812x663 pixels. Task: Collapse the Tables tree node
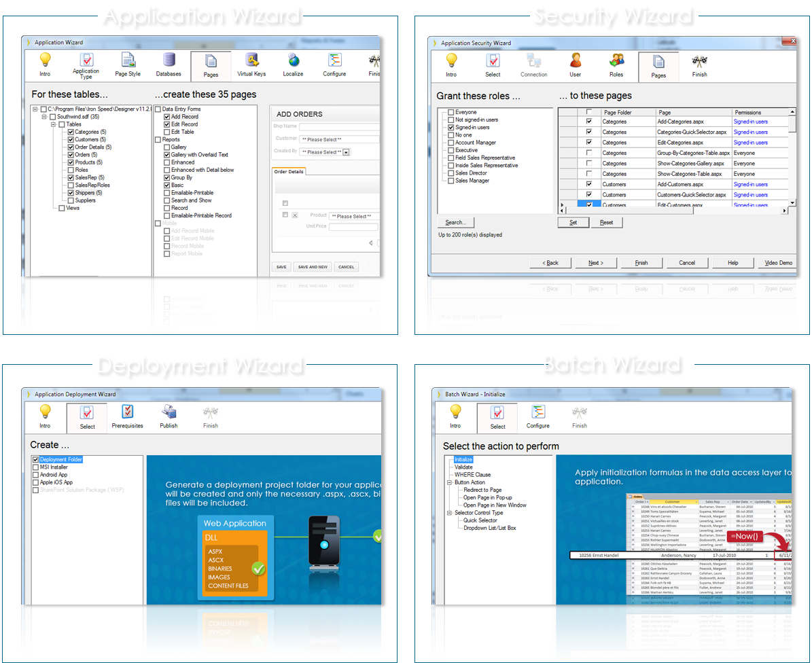54,124
